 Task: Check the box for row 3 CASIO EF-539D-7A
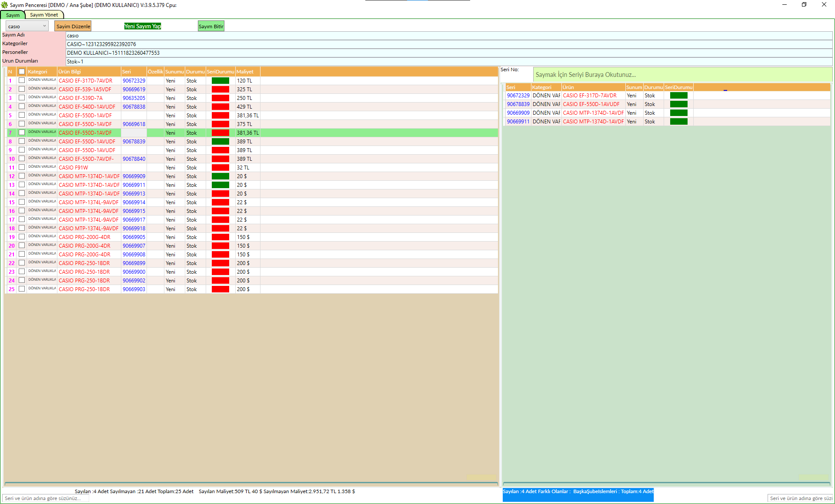tap(22, 98)
